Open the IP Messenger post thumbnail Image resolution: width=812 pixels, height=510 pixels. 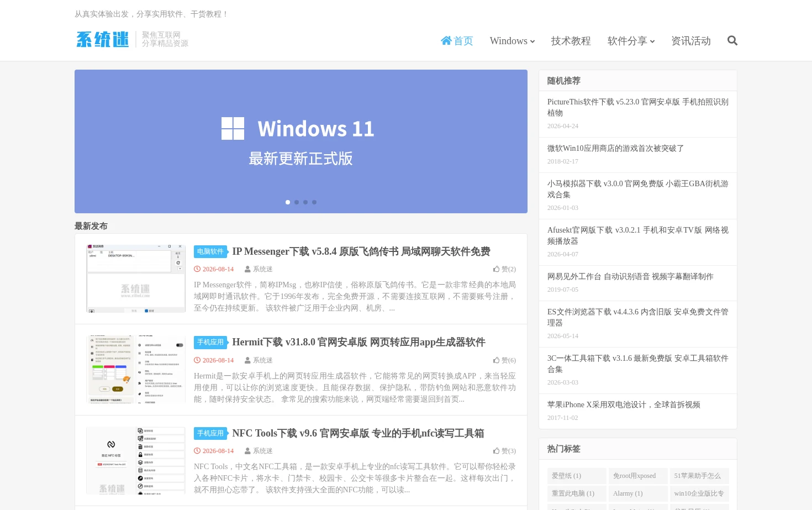136,279
